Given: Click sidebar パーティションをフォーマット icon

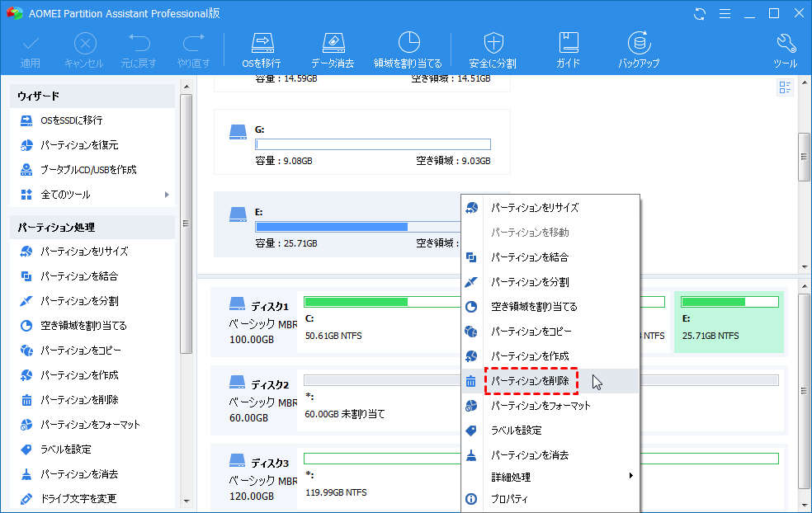Looking at the screenshot, I should tap(26, 425).
